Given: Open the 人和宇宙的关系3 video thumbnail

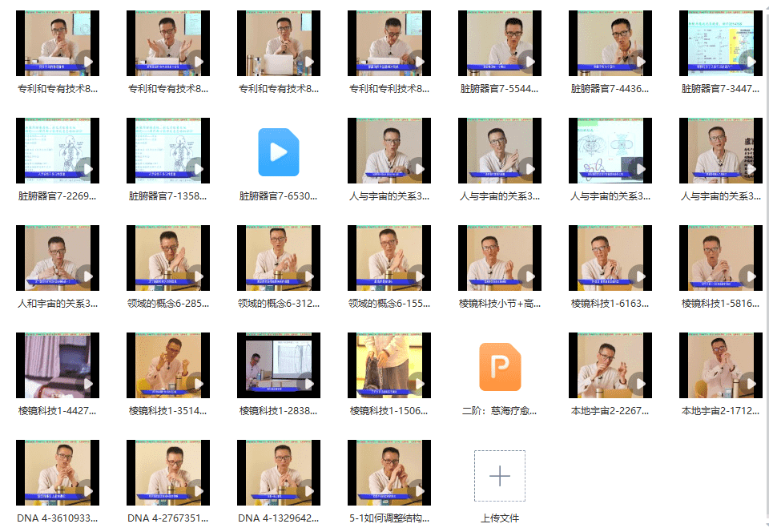Looking at the screenshot, I should [x=58, y=258].
